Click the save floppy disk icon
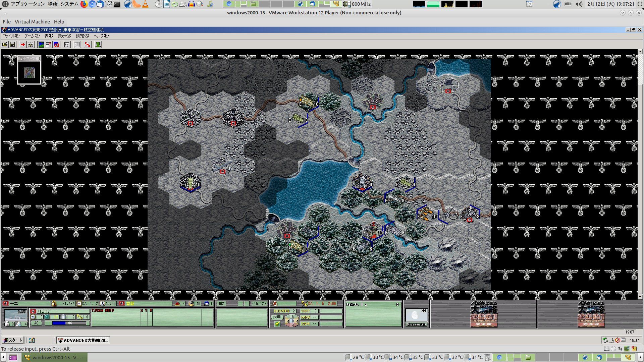 pos(12,45)
